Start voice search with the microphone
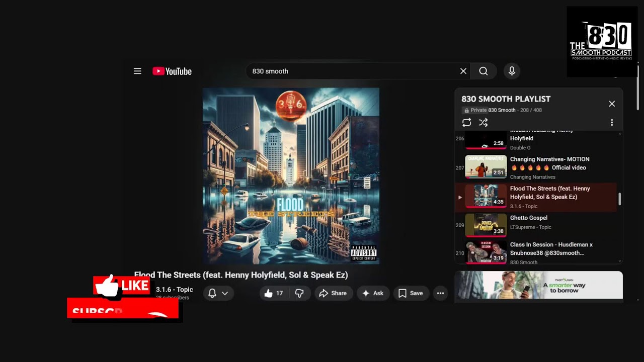The image size is (644, 362). pyautogui.click(x=512, y=71)
